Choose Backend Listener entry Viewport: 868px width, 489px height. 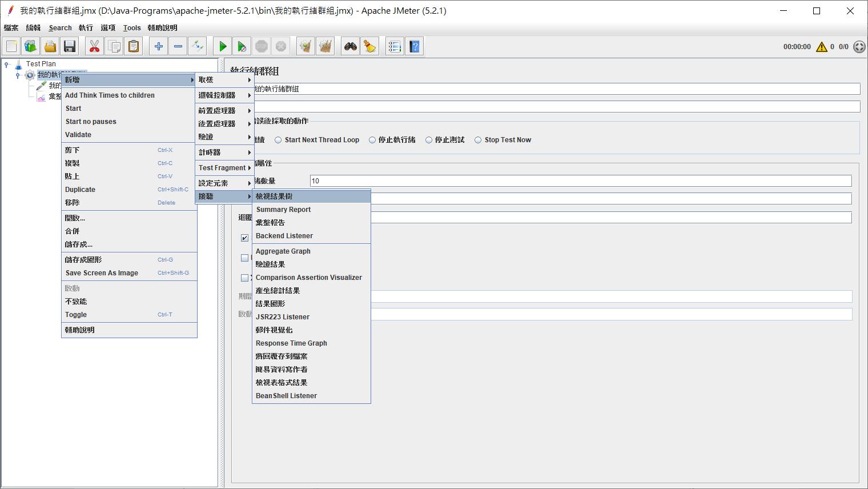(x=312, y=236)
